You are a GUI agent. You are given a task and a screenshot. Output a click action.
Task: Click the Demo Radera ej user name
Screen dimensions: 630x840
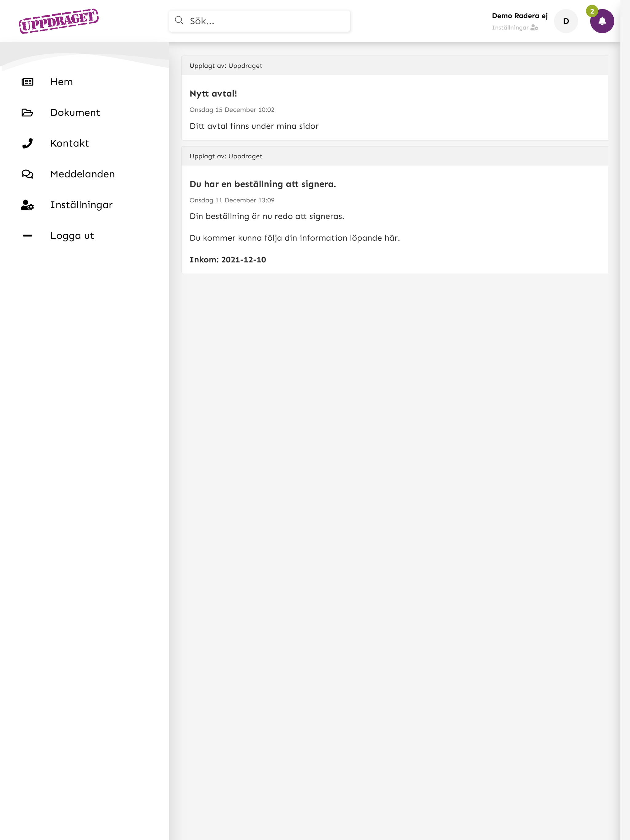[x=520, y=16]
